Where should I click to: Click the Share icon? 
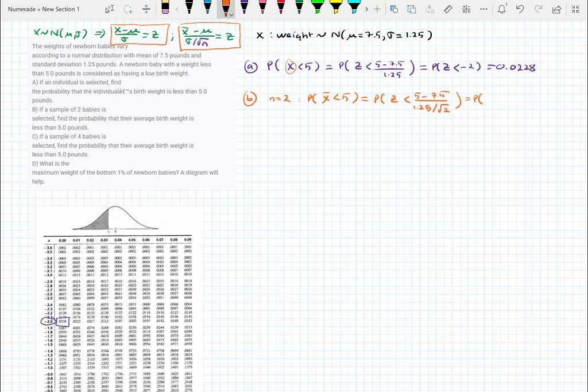[555, 9]
